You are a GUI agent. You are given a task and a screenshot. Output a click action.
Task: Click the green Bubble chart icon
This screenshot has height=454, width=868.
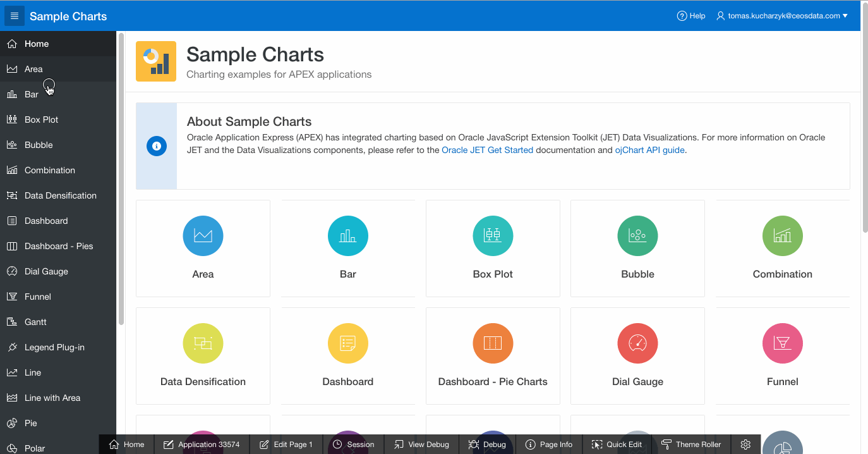pos(637,236)
